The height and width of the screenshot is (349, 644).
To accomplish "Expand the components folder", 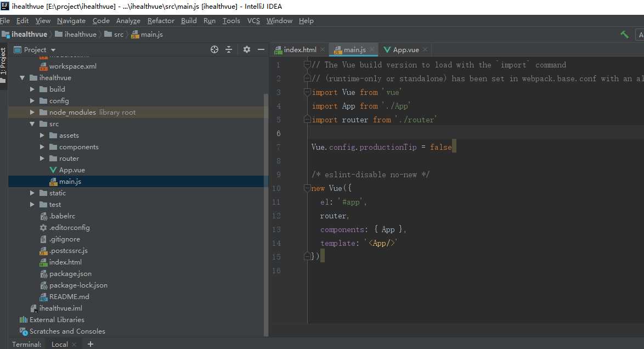I will (42, 147).
